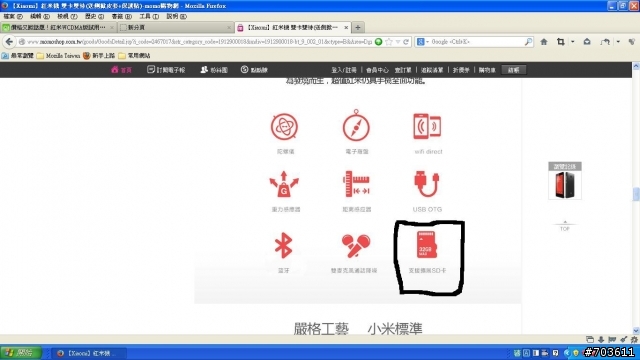640x360 pixels.
Task: Open the 工具 (Tools) menu
Action: [x=149, y=16]
